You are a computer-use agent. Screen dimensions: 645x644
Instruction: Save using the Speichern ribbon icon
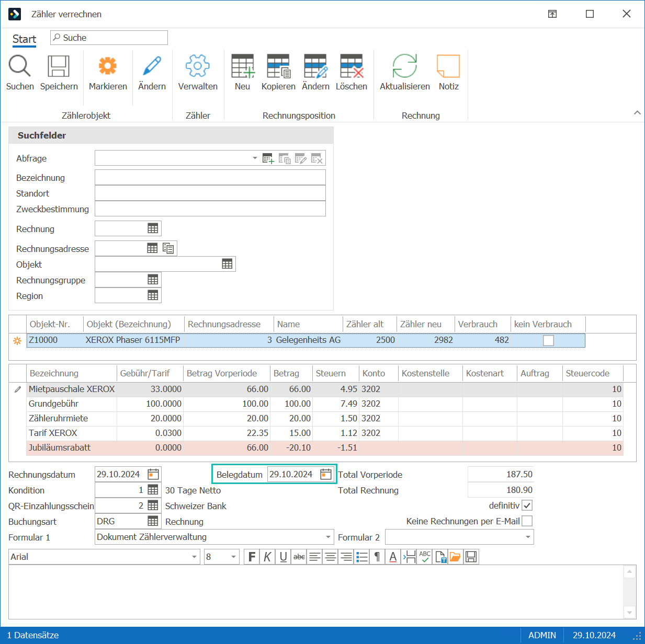coord(59,66)
